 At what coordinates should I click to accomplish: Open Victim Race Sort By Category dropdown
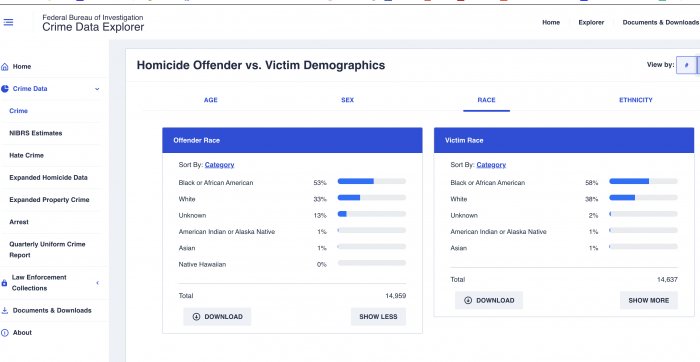pos(491,165)
